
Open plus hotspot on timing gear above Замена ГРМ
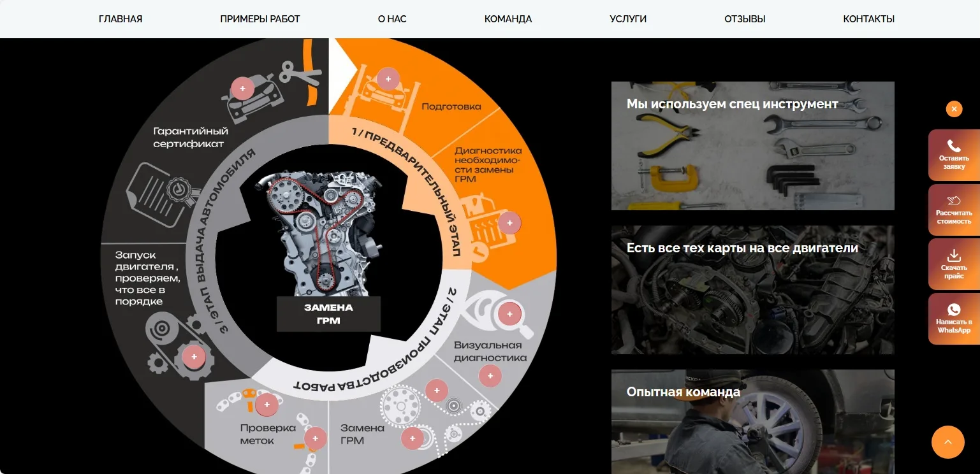(x=436, y=391)
